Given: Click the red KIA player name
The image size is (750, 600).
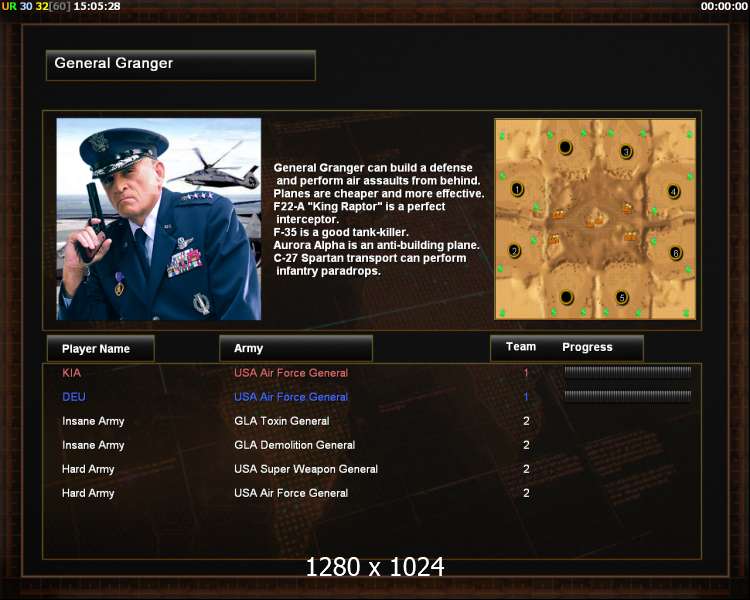Looking at the screenshot, I should (72, 373).
